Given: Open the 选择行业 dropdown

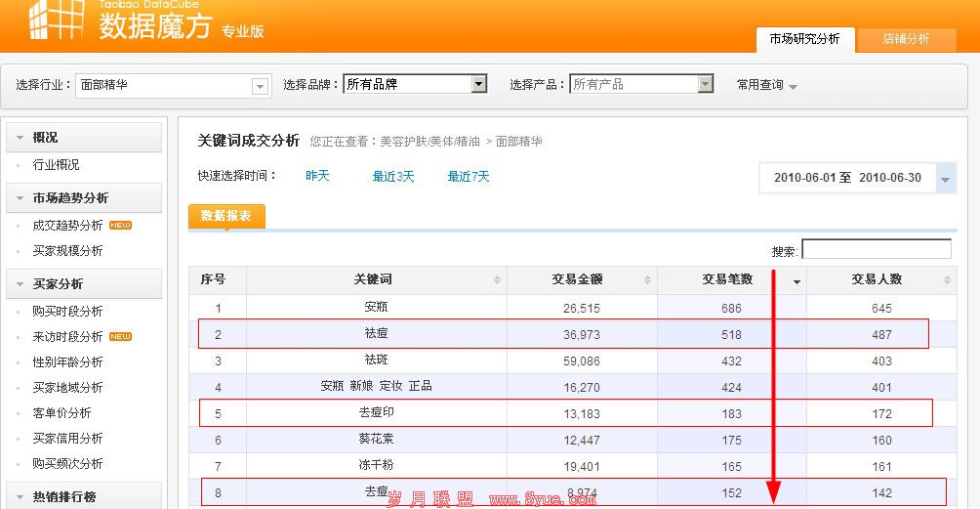Looking at the screenshot, I should [260, 86].
